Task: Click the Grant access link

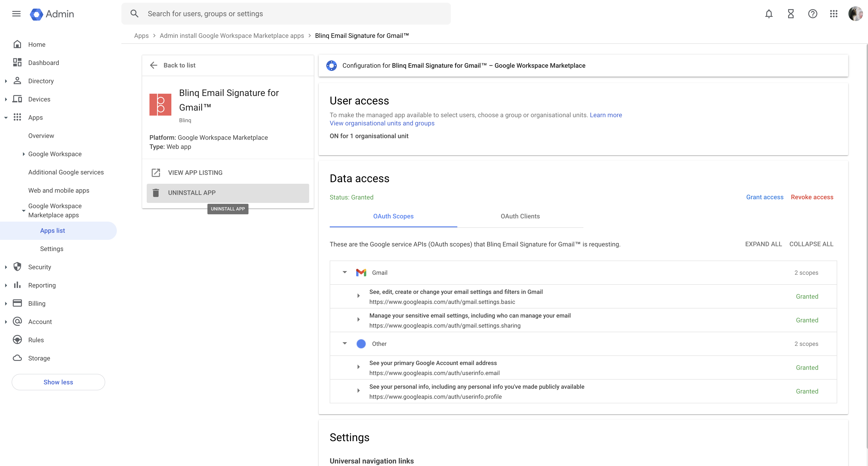Action: tap(765, 197)
